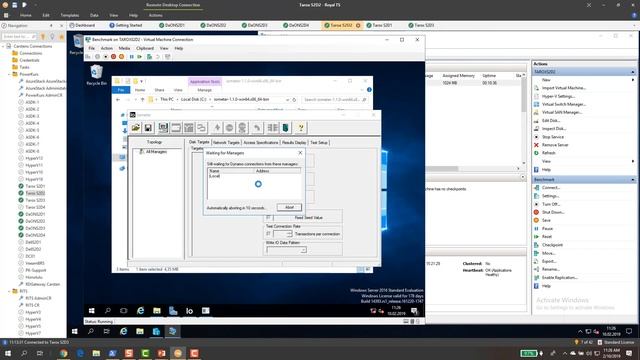
Task: Switch to Dashboard tab in Royal TS
Action: point(82,25)
